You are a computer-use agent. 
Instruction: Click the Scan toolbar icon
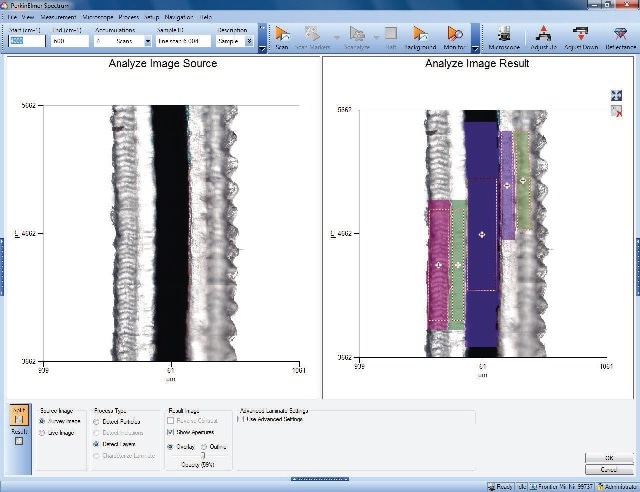tap(283, 36)
